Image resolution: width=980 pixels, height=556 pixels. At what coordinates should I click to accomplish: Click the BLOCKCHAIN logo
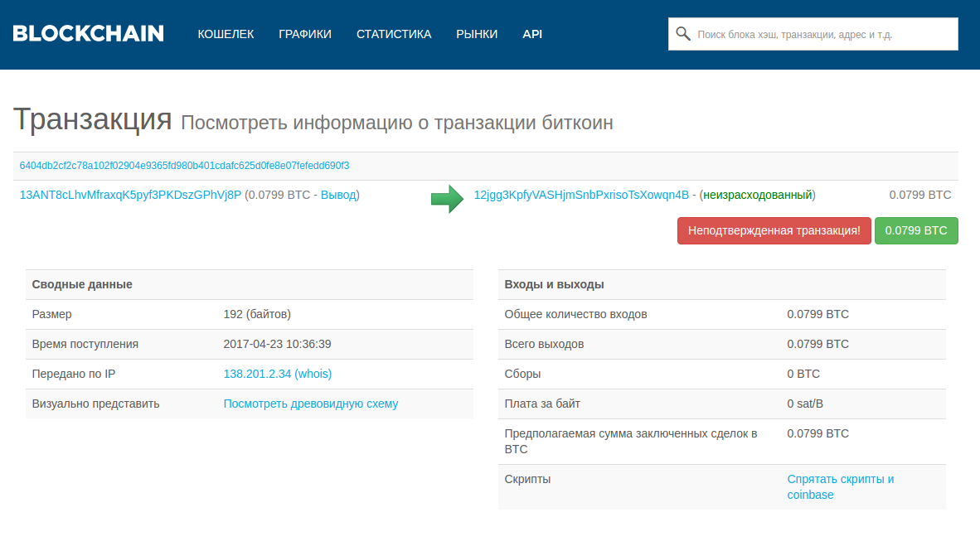click(x=88, y=33)
